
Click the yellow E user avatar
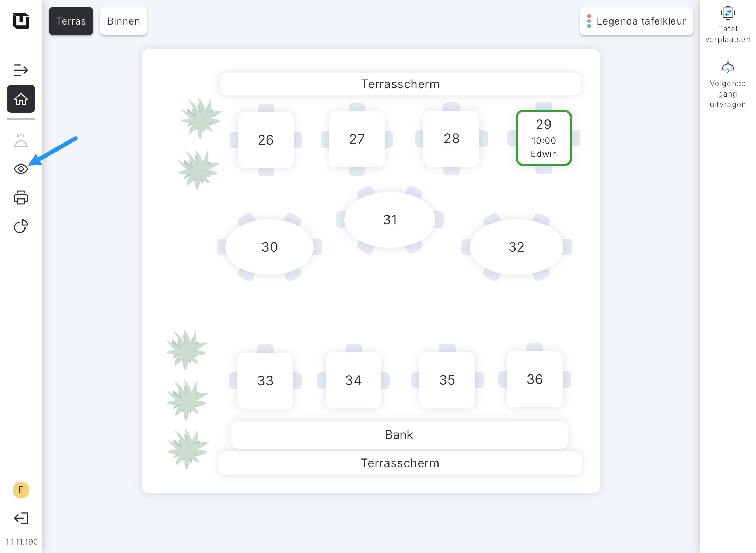(x=21, y=490)
